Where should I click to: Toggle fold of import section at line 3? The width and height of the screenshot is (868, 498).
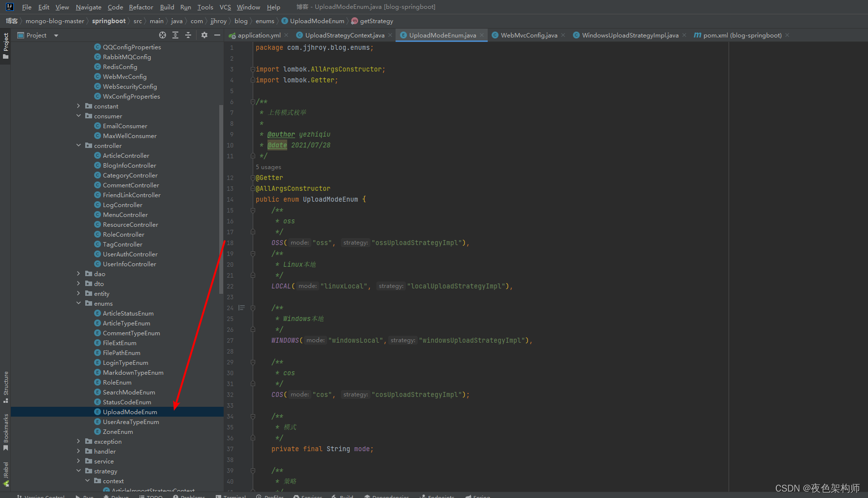click(x=253, y=69)
